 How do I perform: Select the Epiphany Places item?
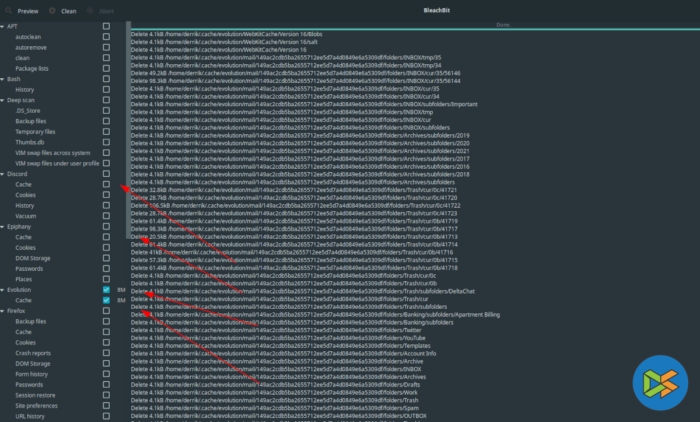click(24, 280)
